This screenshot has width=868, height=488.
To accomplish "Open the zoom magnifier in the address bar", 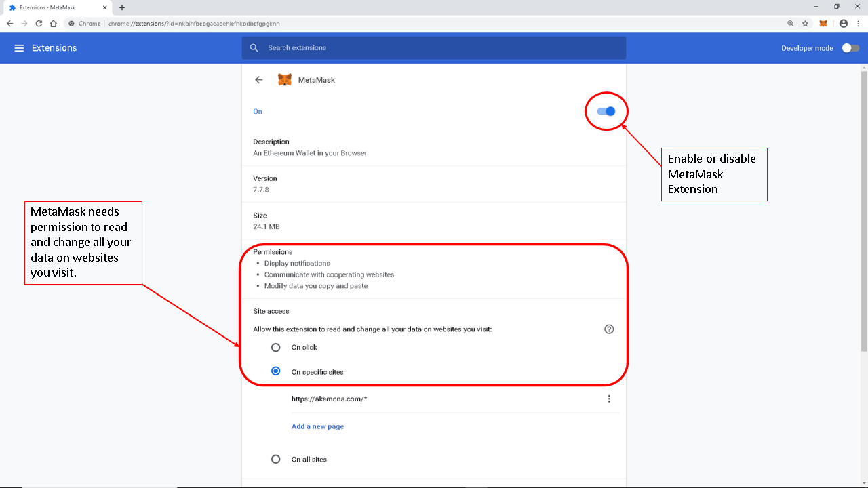I will point(791,23).
